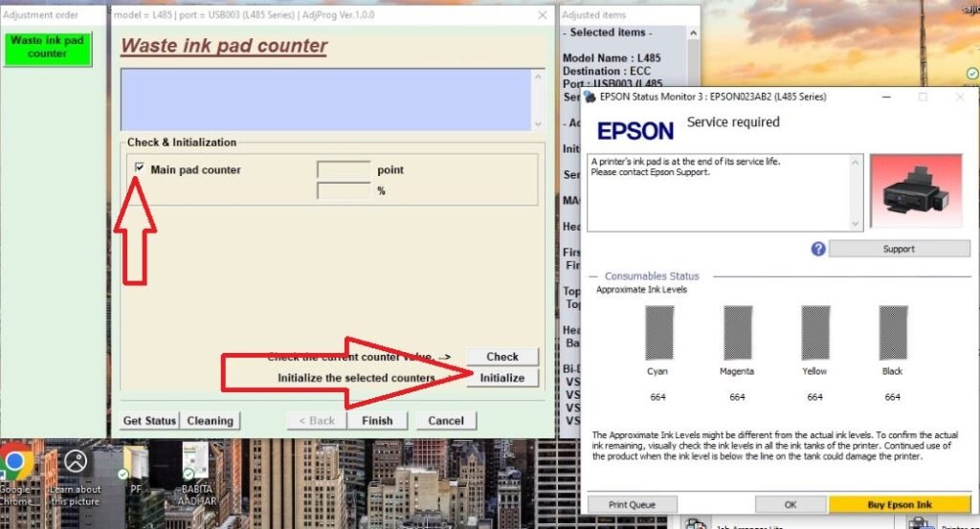Click the Print Queue button

[632, 505]
